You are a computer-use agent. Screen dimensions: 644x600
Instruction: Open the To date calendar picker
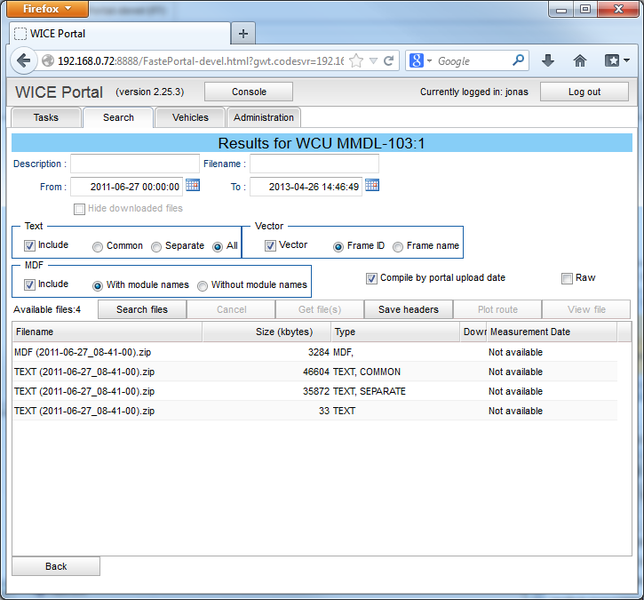tap(372, 185)
